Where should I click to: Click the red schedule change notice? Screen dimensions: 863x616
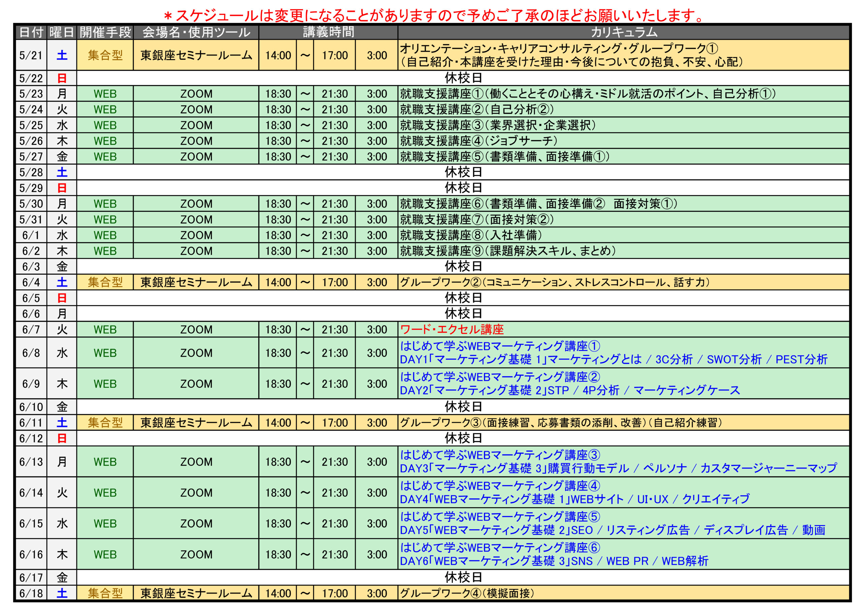[434, 16]
